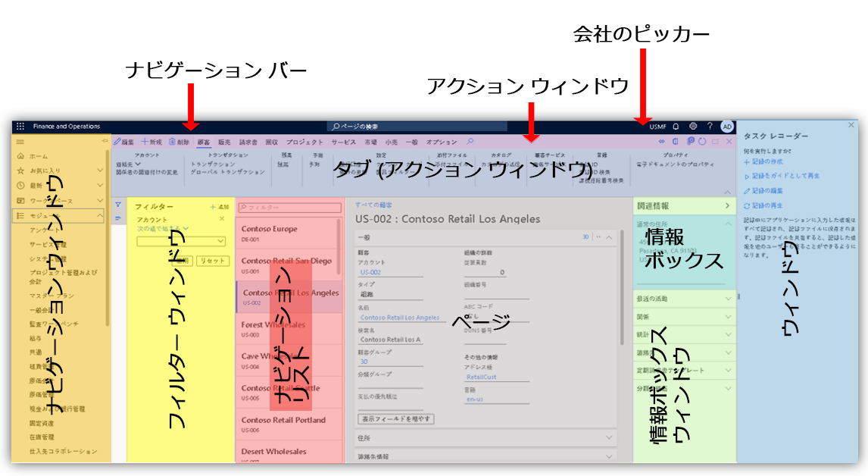This screenshot has width=868, height=476.
Task: Open the 固定資産 module
Action: tap(42, 423)
